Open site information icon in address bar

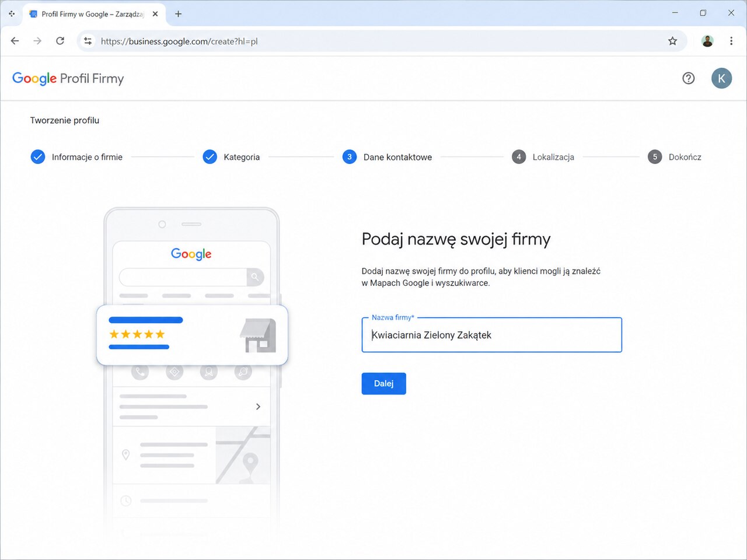coord(88,41)
